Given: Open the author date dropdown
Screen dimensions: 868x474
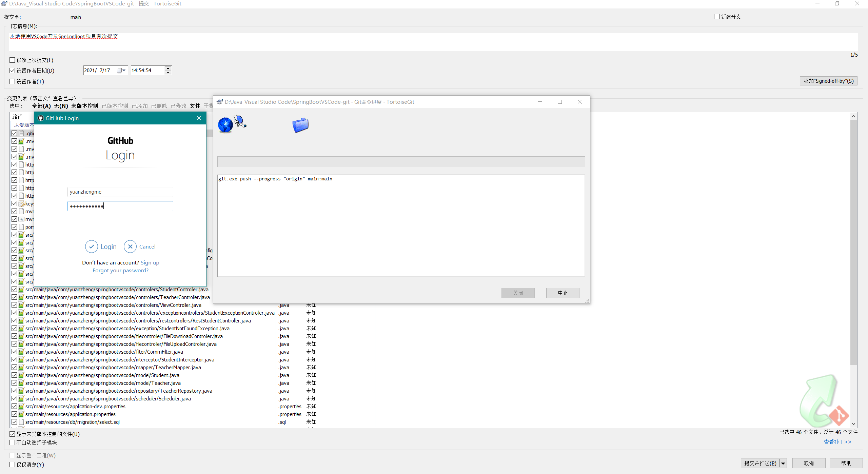Looking at the screenshot, I should click(x=124, y=71).
